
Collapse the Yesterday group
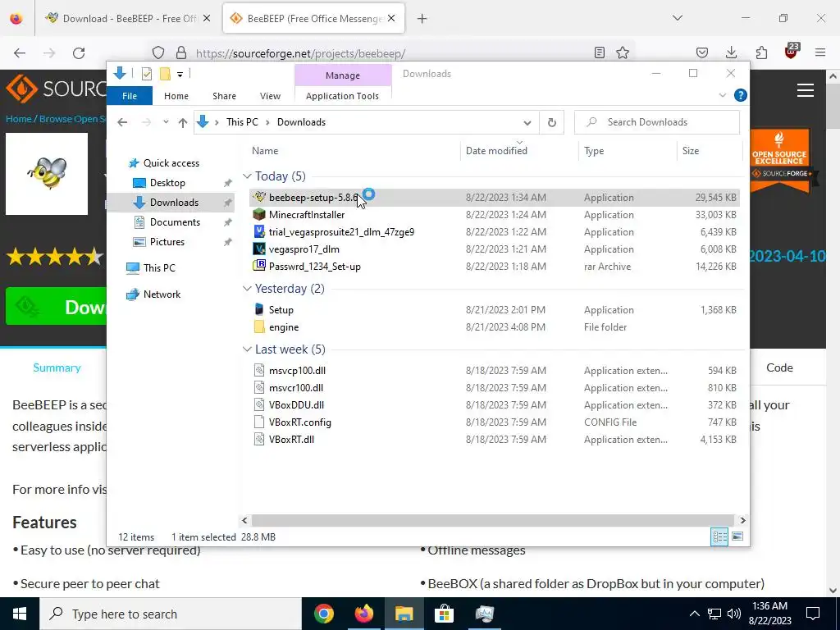click(x=247, y=289)
